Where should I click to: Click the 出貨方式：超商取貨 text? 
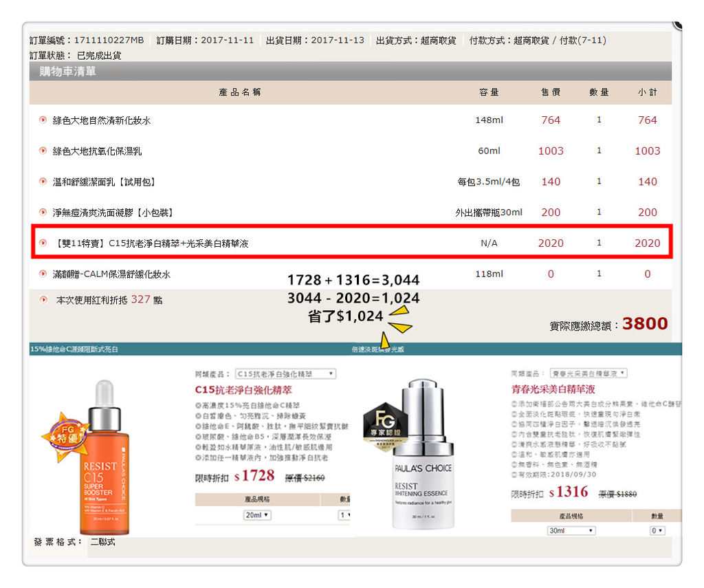(x=416, y=40)
